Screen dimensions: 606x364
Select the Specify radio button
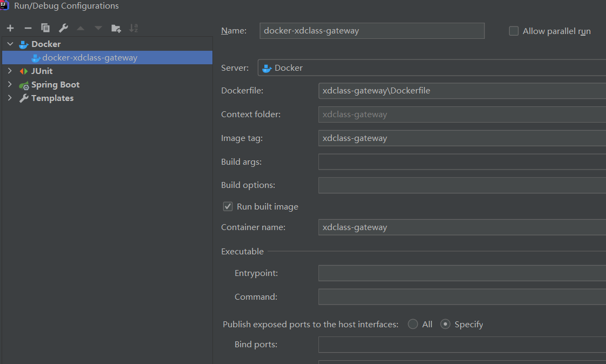(445, 325)
